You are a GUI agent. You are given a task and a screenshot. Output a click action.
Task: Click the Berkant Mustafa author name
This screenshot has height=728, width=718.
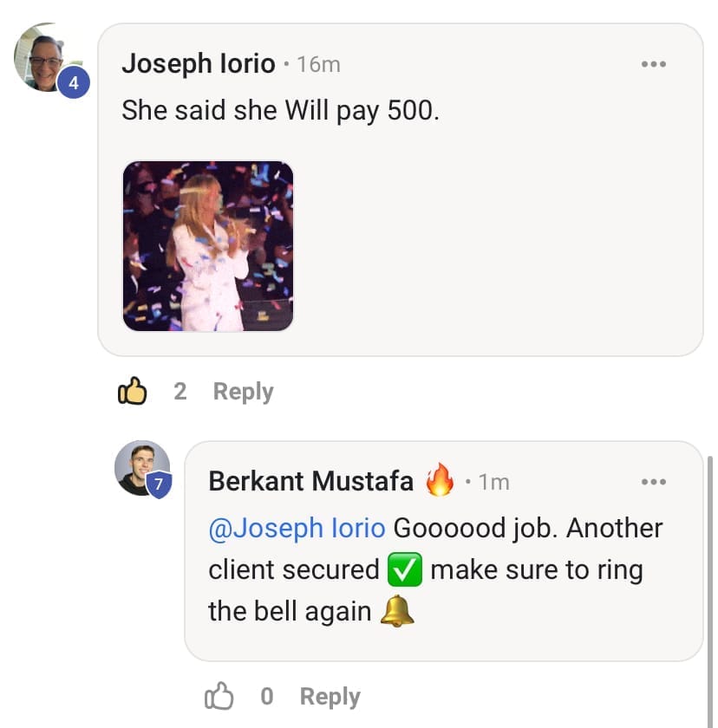point(310,481)
